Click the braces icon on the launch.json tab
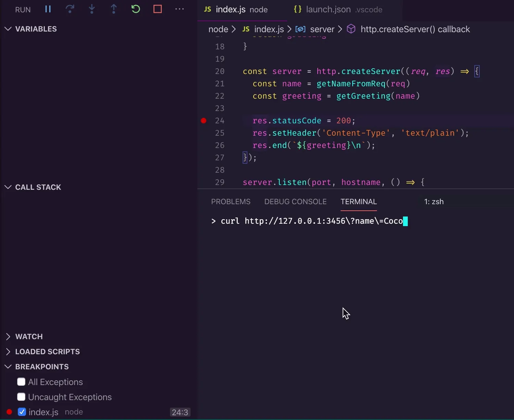 point(298,9)
